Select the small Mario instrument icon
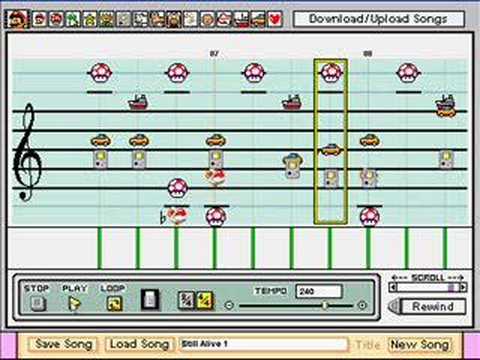 39,19
